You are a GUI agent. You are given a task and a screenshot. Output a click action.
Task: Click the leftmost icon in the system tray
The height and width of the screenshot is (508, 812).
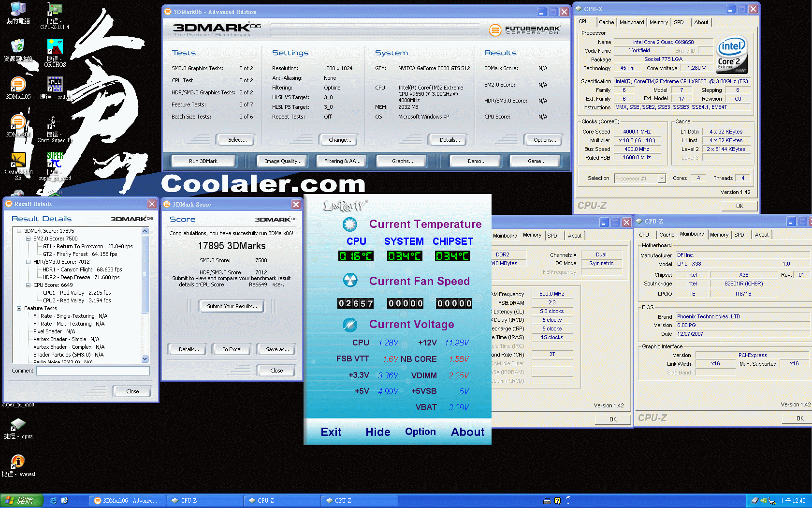tap(755, 501)
